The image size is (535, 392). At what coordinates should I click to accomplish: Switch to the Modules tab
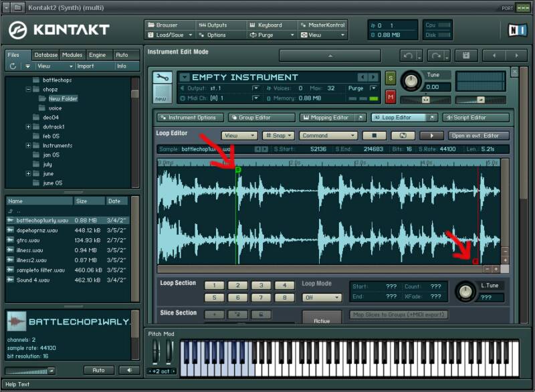pos(72,55)
